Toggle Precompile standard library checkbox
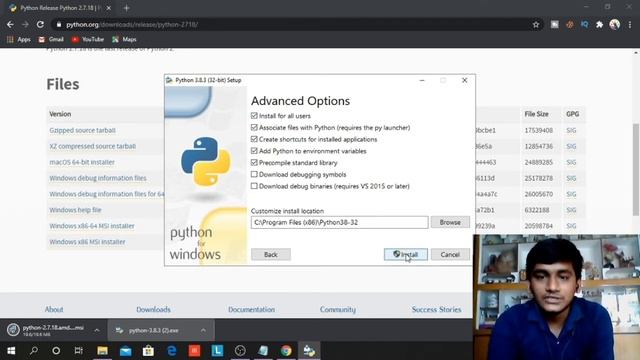640x360 pixels. tap(254, 162)
